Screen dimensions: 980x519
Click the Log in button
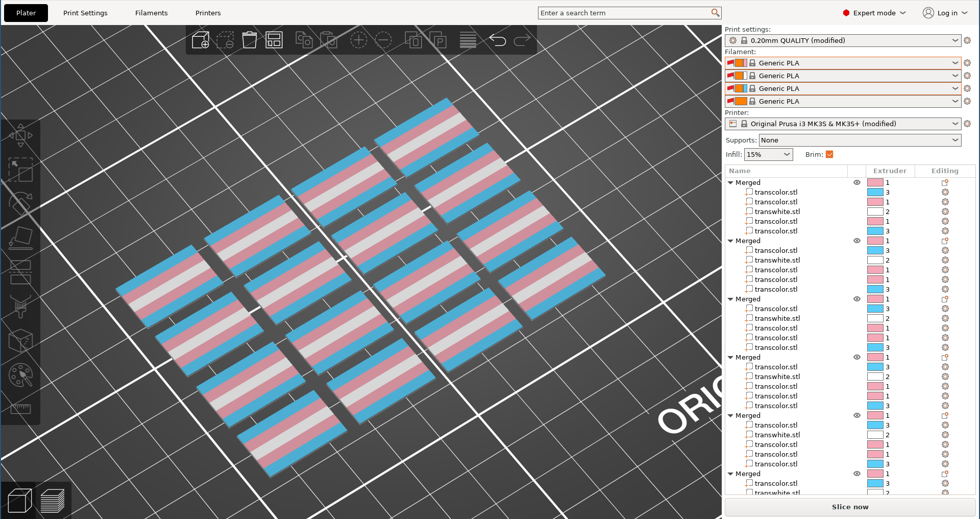pos(945,13)
